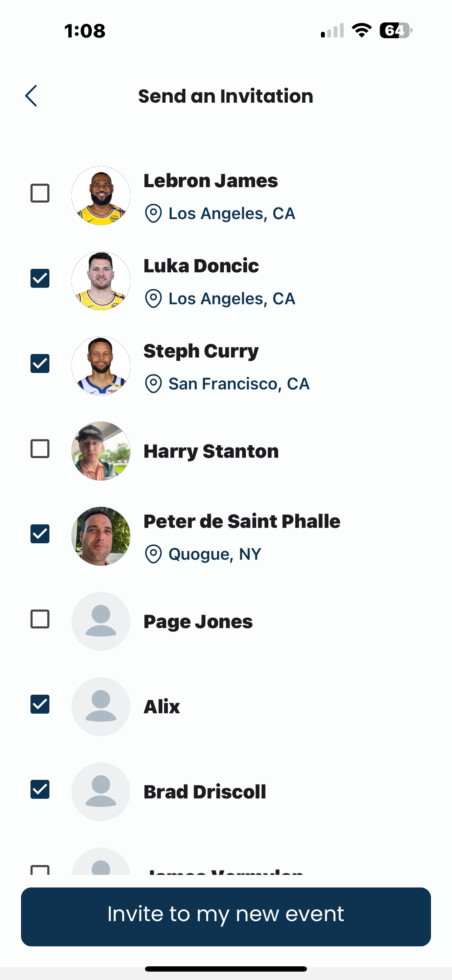Tap Peter de Saint Phalle's photo
Image resolution: width=452 pixels, height=980 pixels.
click(x=101, y=536)
